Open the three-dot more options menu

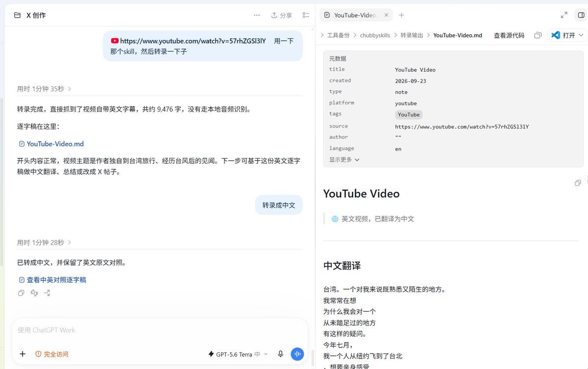(x=257, y=15)
